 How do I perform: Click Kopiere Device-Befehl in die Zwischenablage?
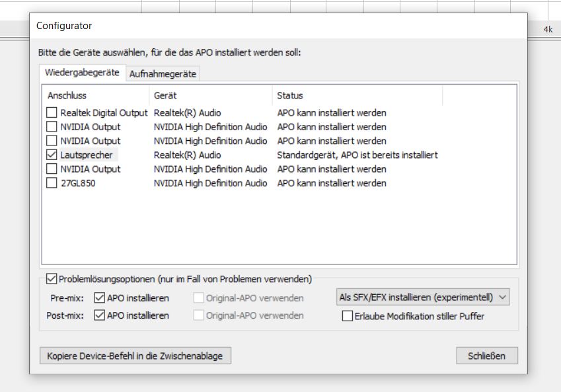pyautogui.click(x=135, y=356)
